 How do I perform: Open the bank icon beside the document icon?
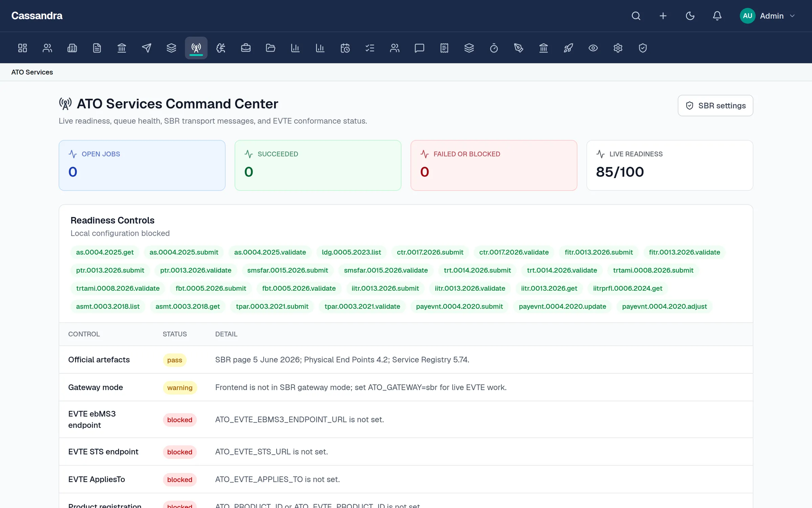122,48
